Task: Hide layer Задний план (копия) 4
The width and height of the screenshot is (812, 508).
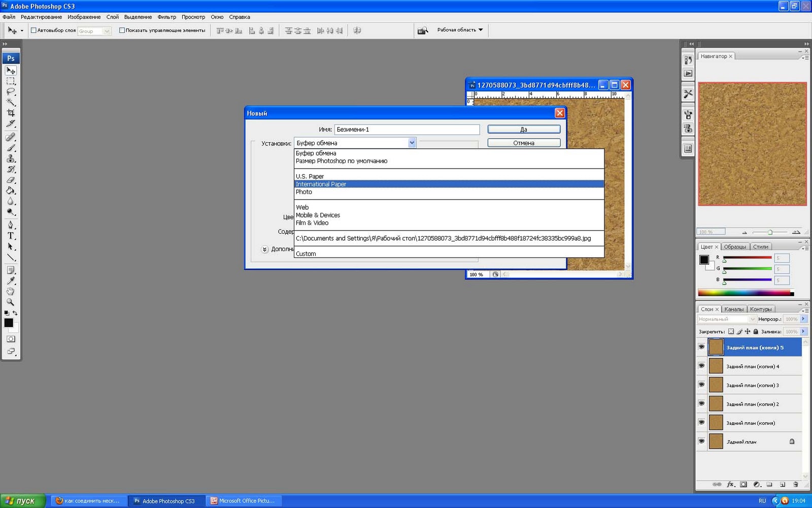Action: pos(701,366)
